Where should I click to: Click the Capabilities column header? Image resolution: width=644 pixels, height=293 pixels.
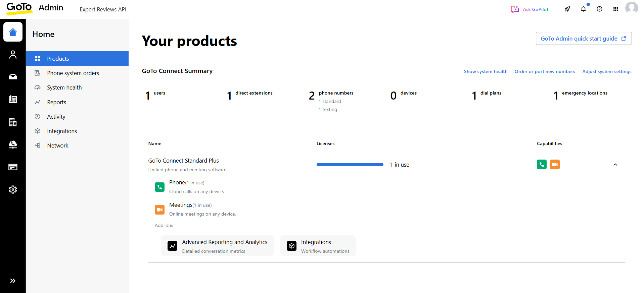click(549, 143)
